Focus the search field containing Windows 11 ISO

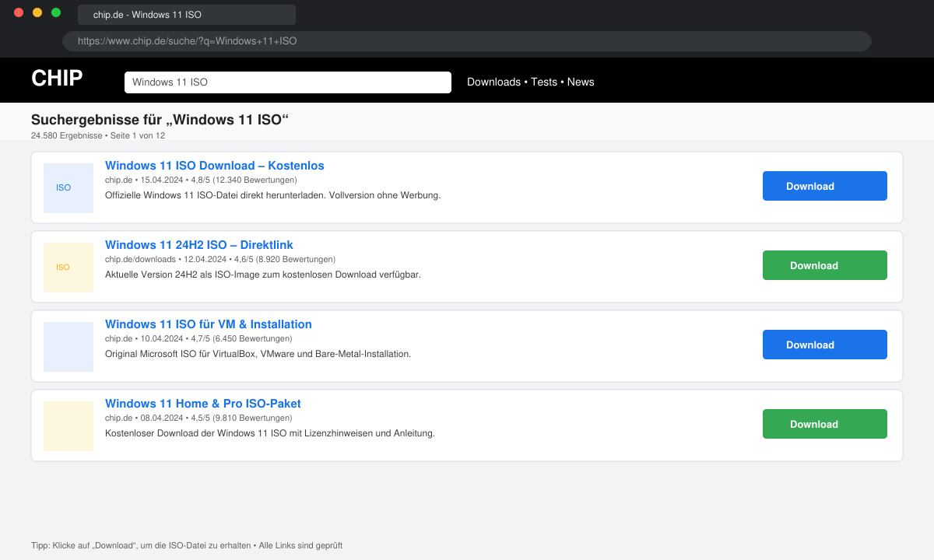(x=288, y=82)
